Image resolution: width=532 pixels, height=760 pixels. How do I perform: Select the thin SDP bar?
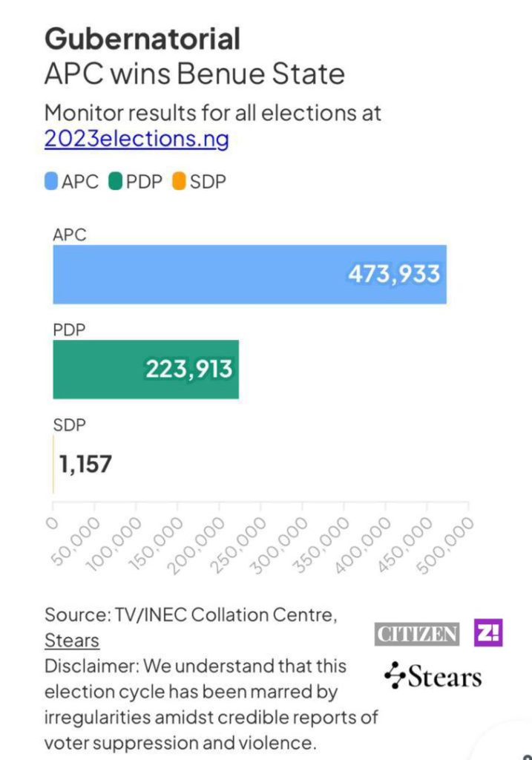click(53, 465)
